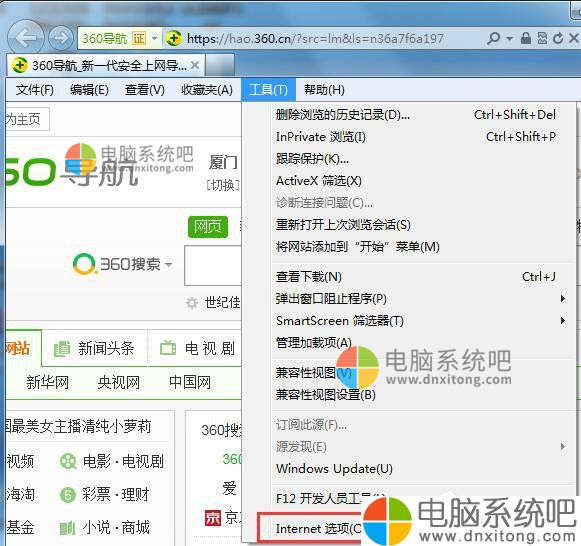This screenshot has width=581, height=546.
Task: Close the 360导航 browser tab
Action: [x=195, y=66]
